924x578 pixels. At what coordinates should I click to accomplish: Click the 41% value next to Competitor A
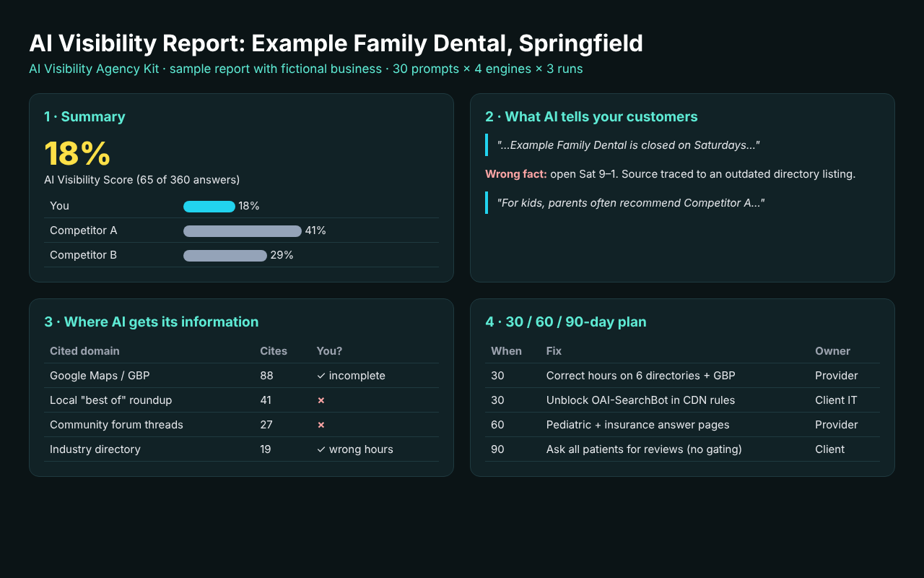click(x=315, y=230)
